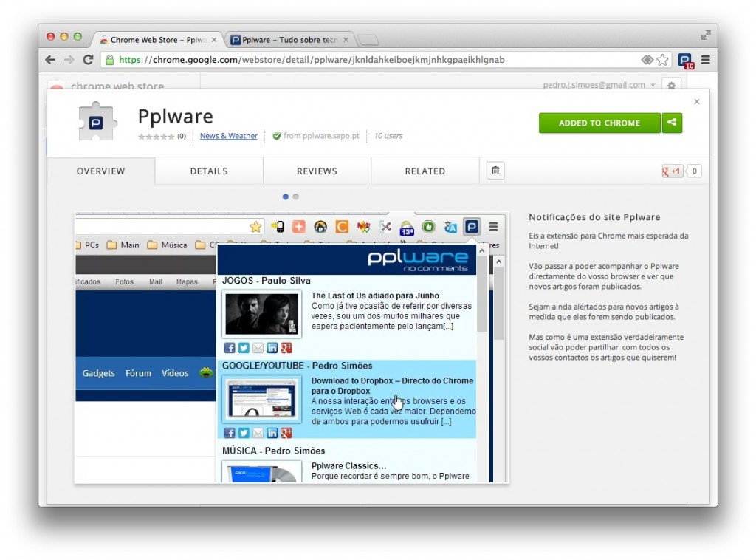Select the Google Translate extension icon
Screen dimensions: 756x560
pos(451,227)
